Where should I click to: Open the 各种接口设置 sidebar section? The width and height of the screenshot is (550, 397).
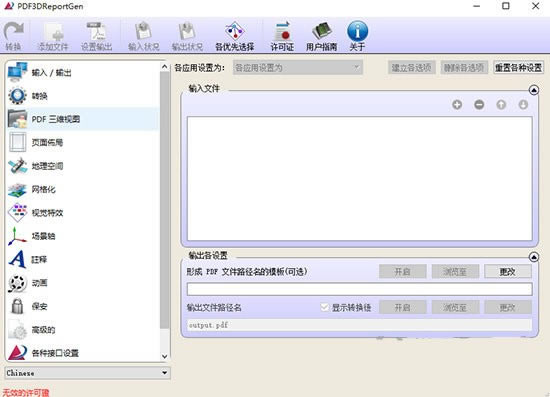coord(83,353)
